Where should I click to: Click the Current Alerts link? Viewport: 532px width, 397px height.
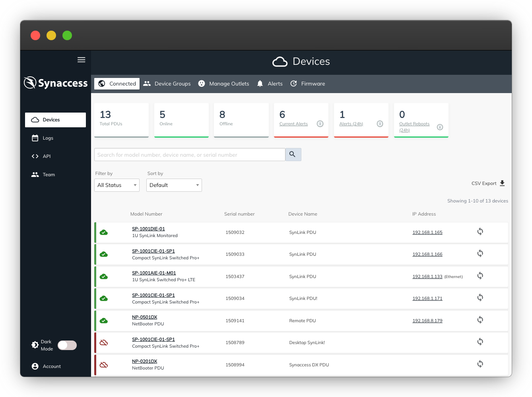293,124
